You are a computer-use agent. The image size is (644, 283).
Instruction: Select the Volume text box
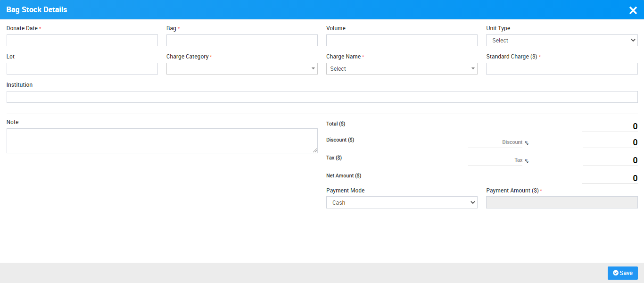401,41
